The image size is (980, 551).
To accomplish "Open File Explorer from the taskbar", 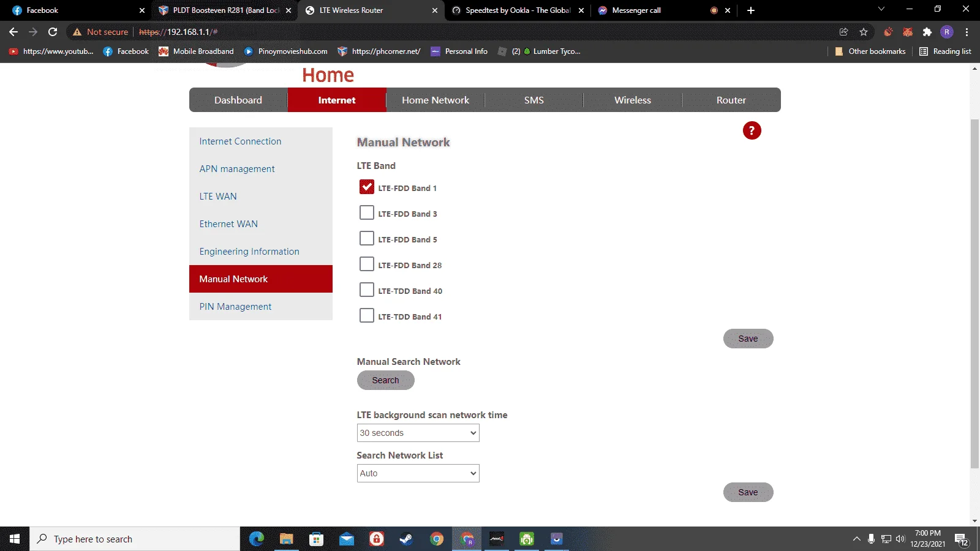I will click(x=287, y=539).
